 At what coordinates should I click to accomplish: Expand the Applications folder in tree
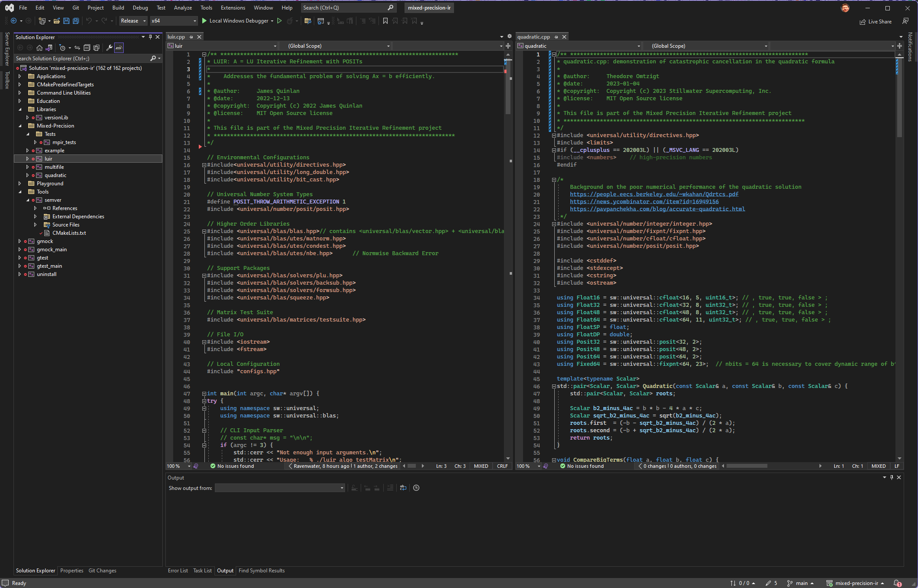(20, 76)
